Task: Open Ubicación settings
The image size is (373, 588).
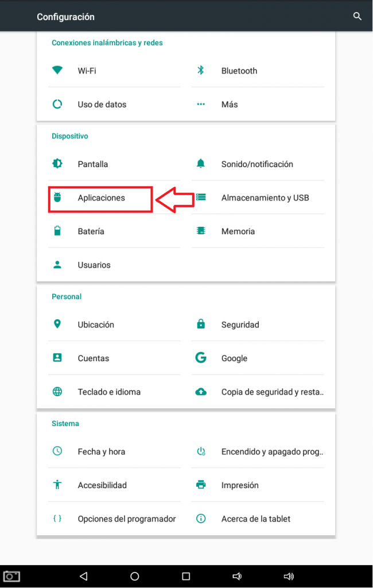Action: (x=96, y=325)
